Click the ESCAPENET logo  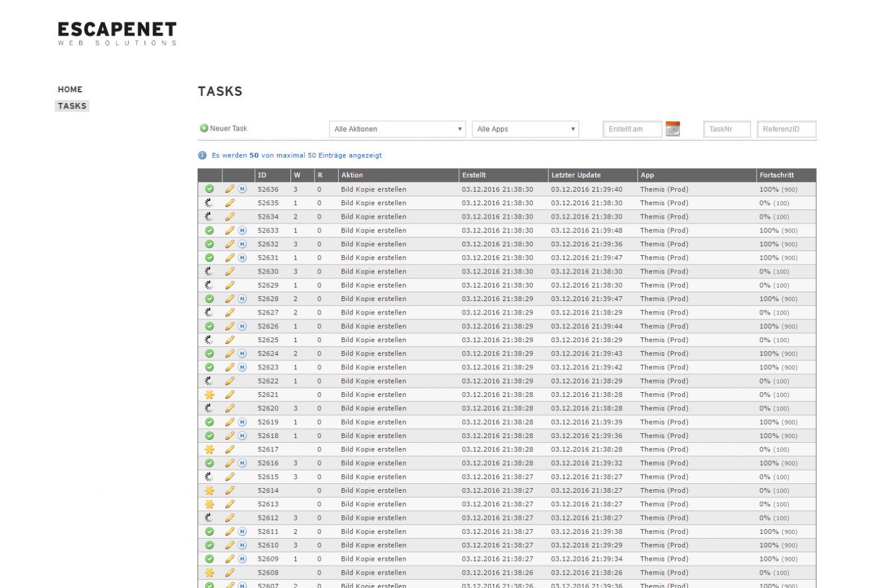117,33
